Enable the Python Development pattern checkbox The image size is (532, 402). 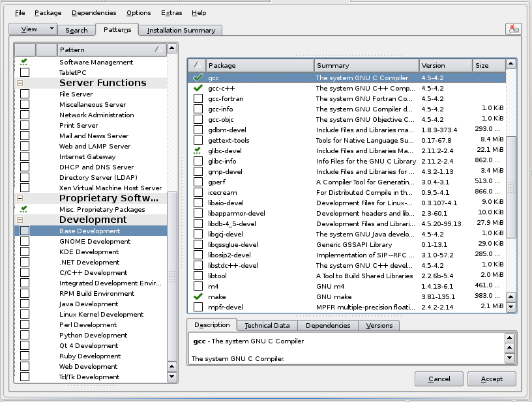(25, 336)
